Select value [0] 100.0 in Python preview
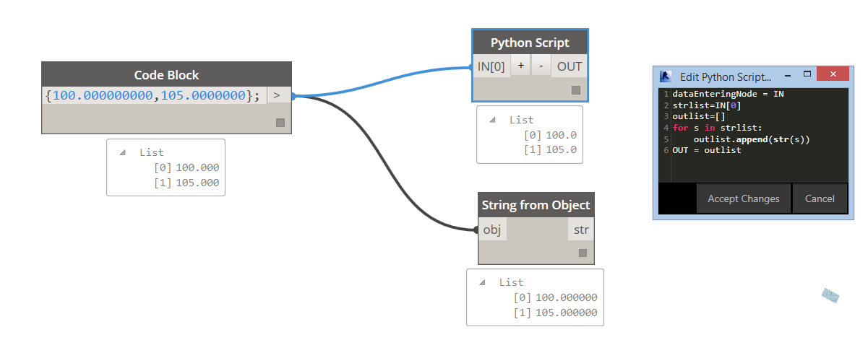868x345 pixels. click(x=550, y=135)
